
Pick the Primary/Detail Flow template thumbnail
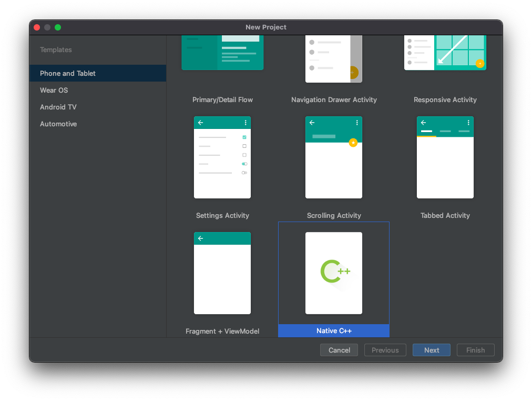tap(222, 53)
